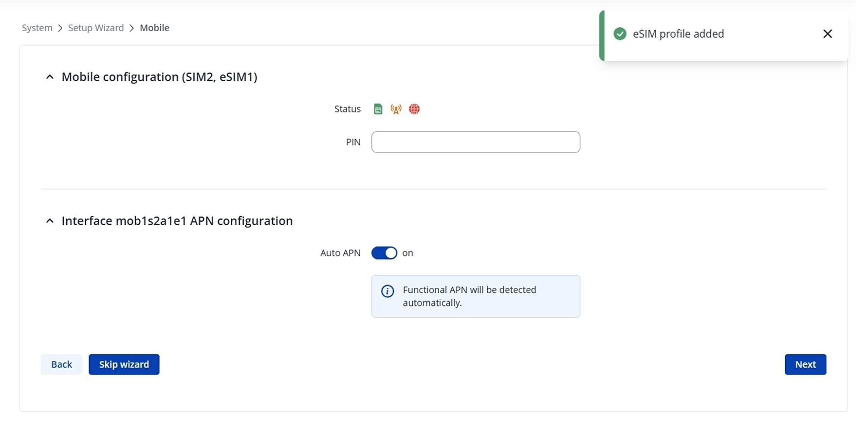Dismiss the eSIM profile added notification
Screen dimensions: 868x429
point(827,34)
